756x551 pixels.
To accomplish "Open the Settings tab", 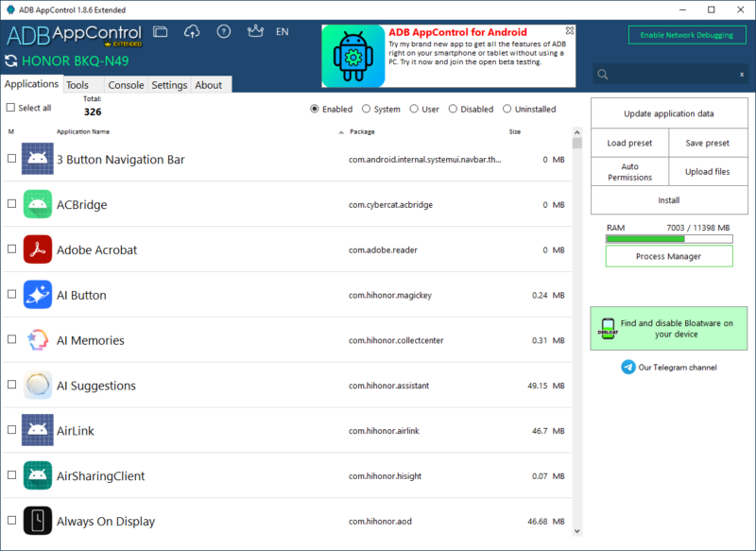I will point(169,85).
